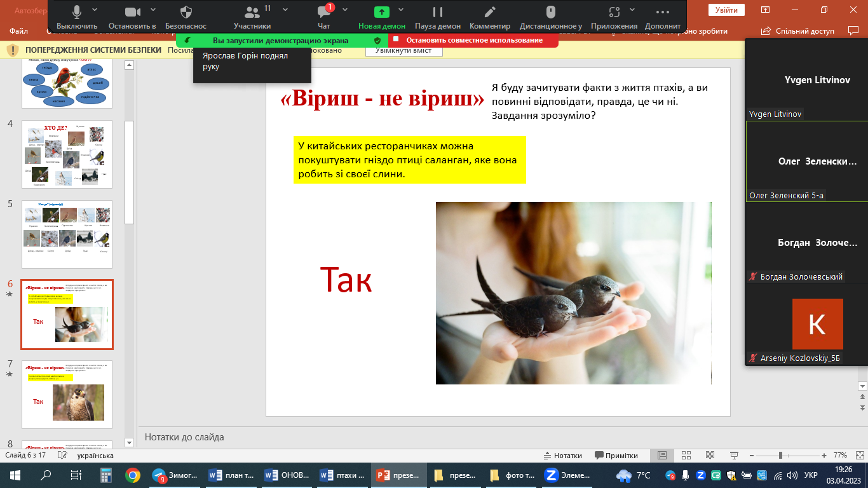Image resolution: width=868 pixels, height=488 pixels.
Task: Click slide title «Віриш - не віриш»
Action: coord(383,100)
